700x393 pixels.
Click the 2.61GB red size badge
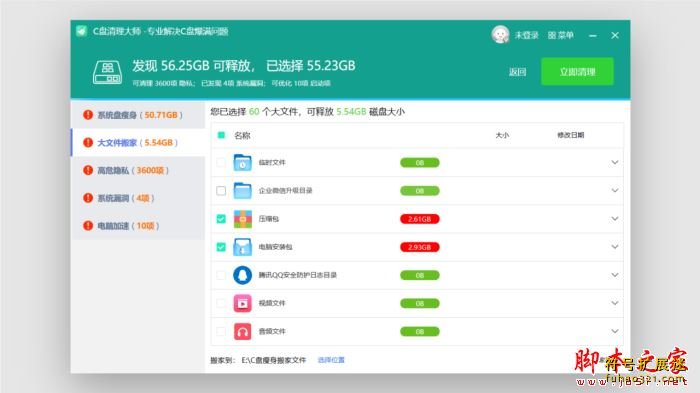[420, 219]
